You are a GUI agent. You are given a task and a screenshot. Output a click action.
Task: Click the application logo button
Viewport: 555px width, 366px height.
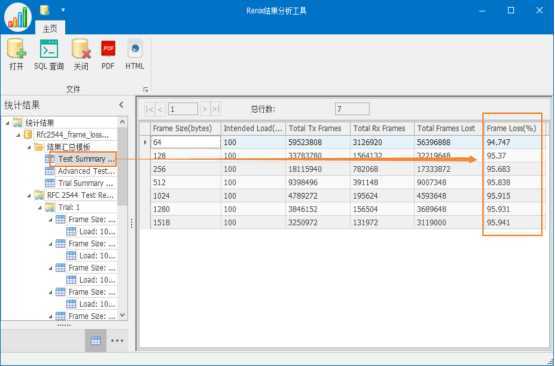[x=18, y=16]
